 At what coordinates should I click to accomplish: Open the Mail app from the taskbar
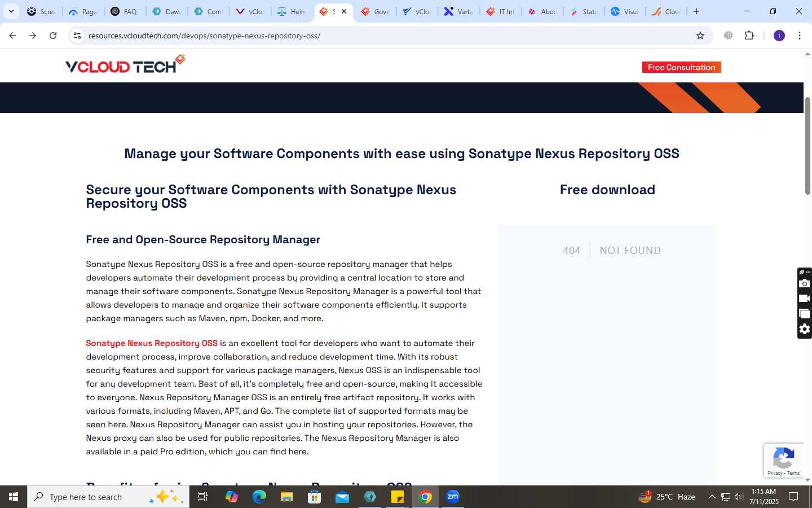[342, 497]
